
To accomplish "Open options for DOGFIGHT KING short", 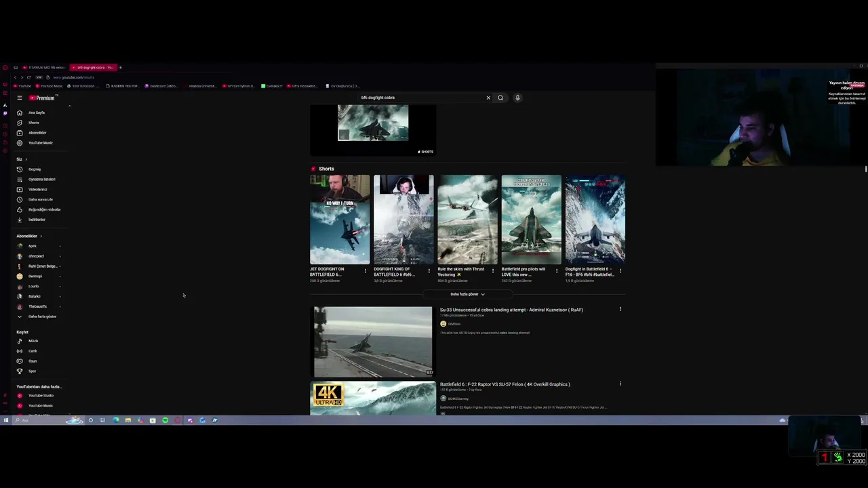I will (x=429, y=271).
